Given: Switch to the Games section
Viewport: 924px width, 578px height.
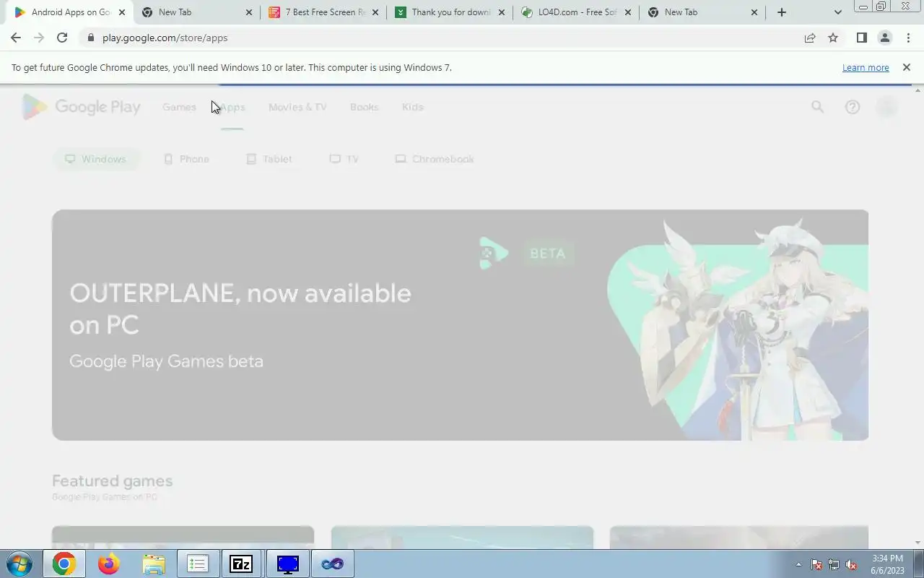Looking at the screenshot, I should [x=179, y=107].
